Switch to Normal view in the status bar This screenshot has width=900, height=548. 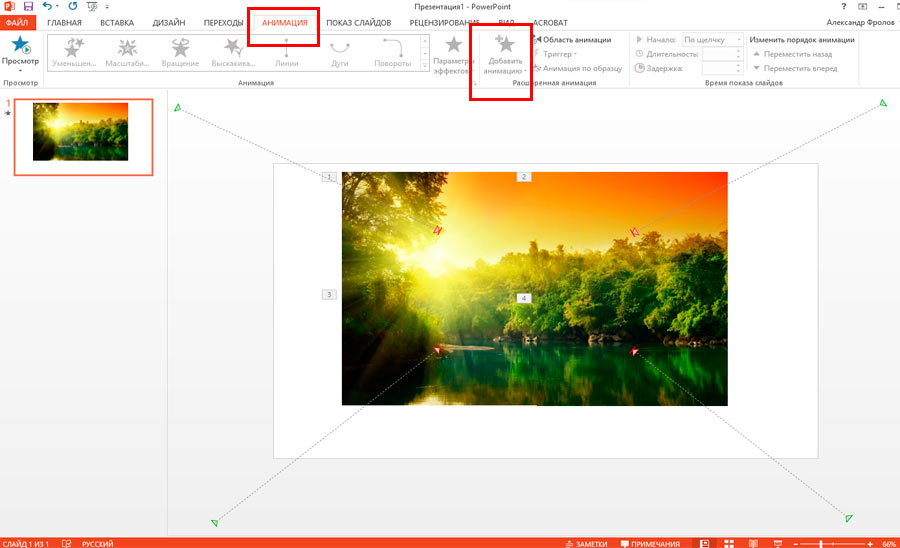(x=705, y=543)
